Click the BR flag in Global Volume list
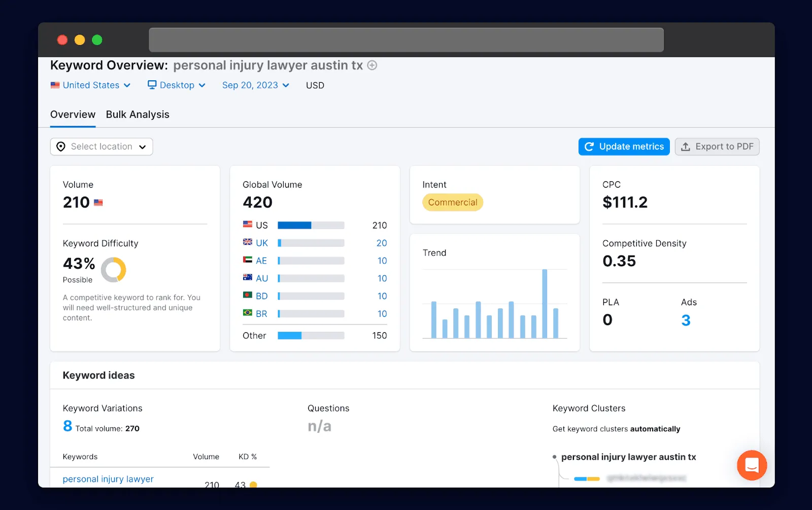 pos(247,313)
